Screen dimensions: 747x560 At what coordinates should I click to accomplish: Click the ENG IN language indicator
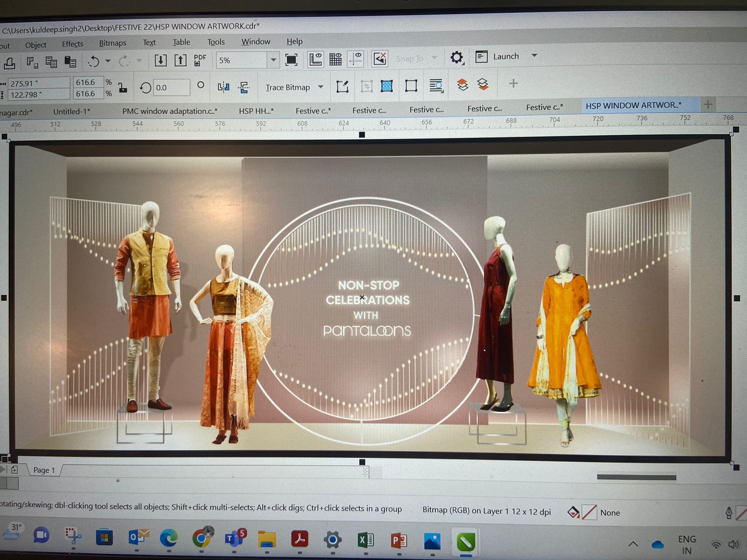[x=687, y=545]
